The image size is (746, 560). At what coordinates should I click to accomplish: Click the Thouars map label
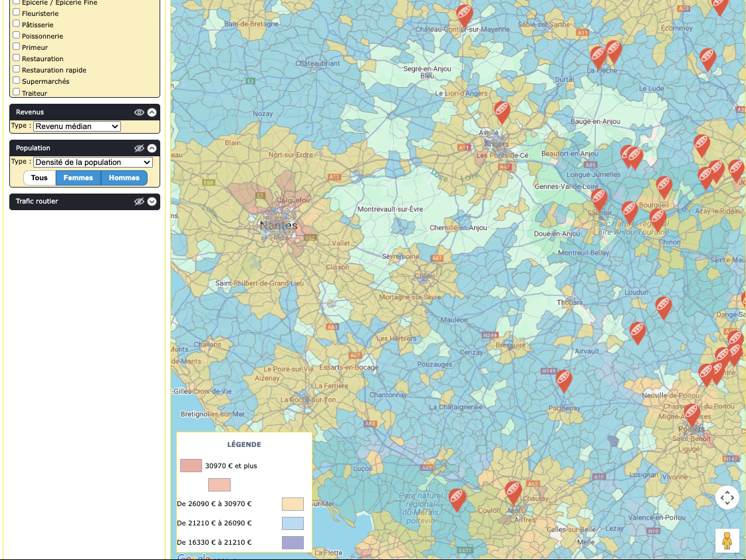pyautogui.click(x=570, y=302)
